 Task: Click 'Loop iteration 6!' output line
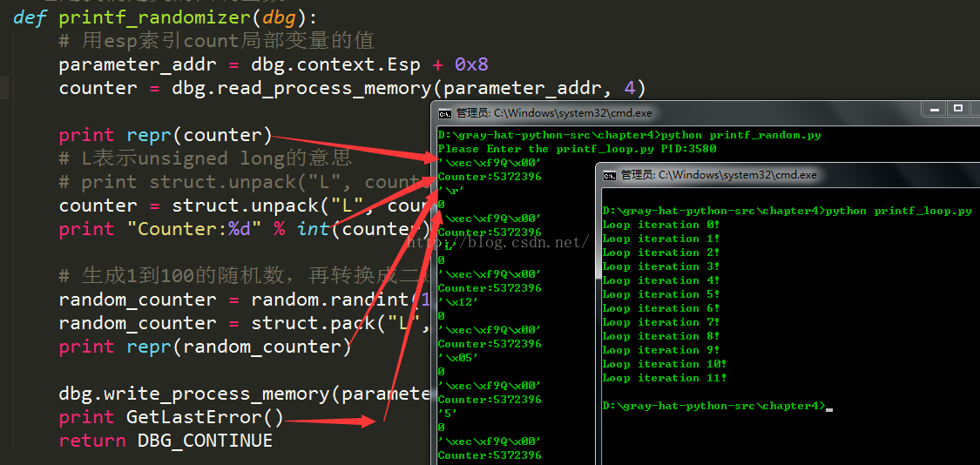click(x=660, y=308)
